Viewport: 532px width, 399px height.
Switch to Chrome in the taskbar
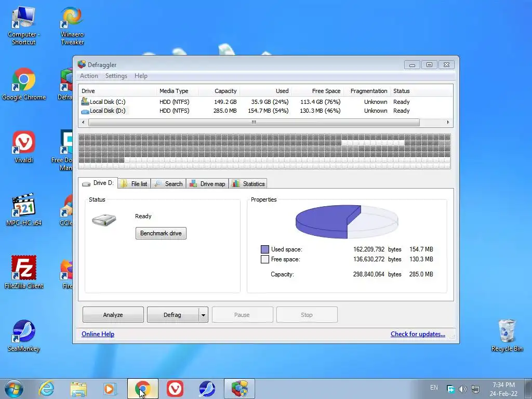pos(143,389)
